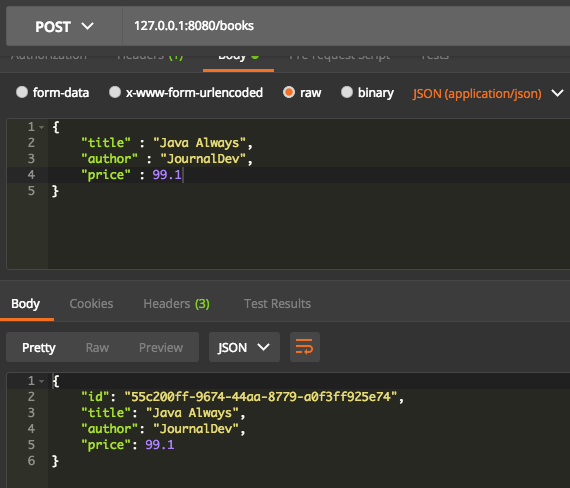Click "title" : "Java Always" request line
The image size is (570, 488).
tap(167, 143)
